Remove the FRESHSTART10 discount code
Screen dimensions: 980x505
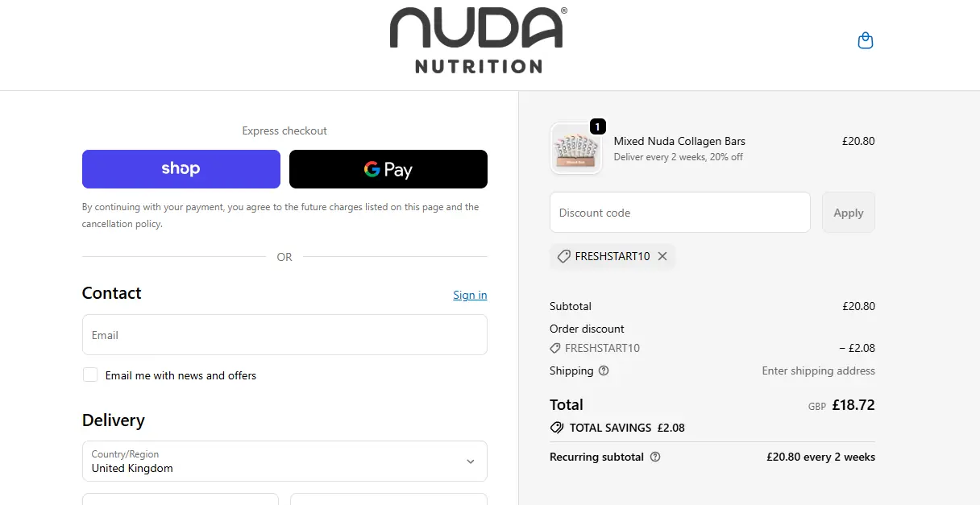(x=662, y=256)
